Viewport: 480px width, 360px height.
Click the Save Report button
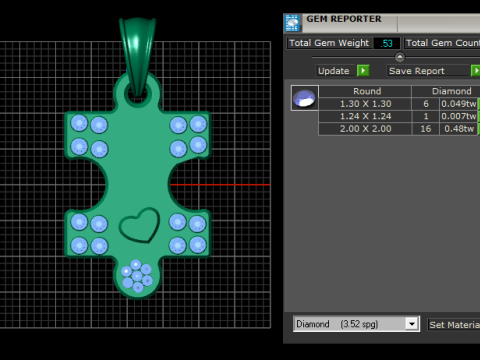(428, 71)
